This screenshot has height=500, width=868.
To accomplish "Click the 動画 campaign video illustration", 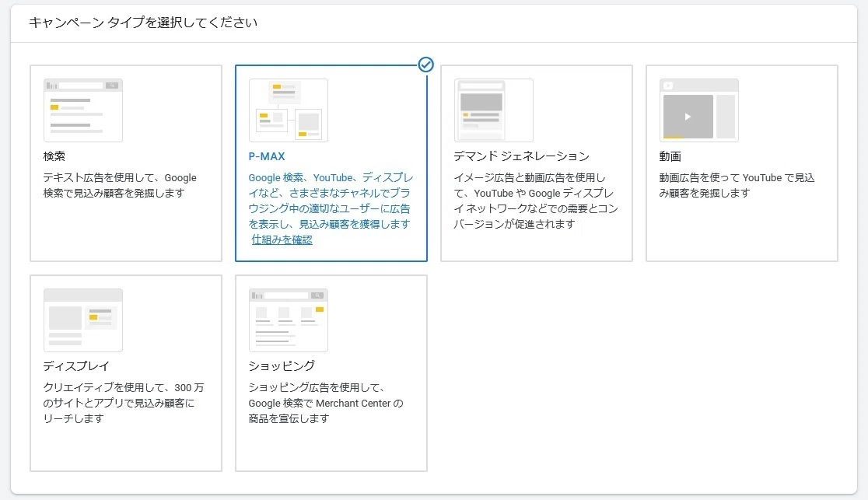I will (x=699, y=110).
